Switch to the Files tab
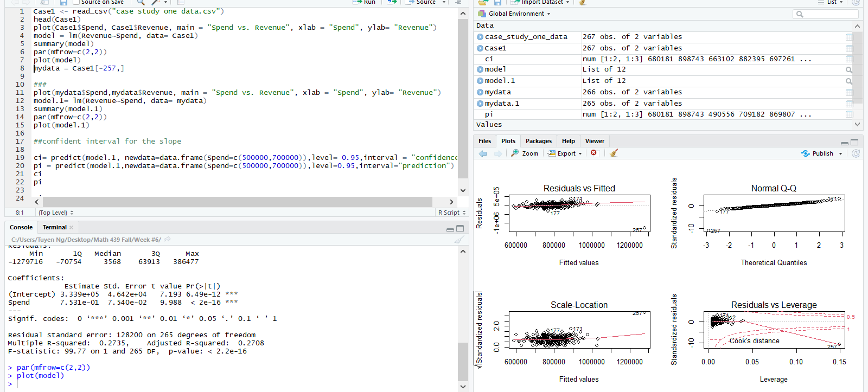This screenshot has width=868, height=392. tap(485, 141)
